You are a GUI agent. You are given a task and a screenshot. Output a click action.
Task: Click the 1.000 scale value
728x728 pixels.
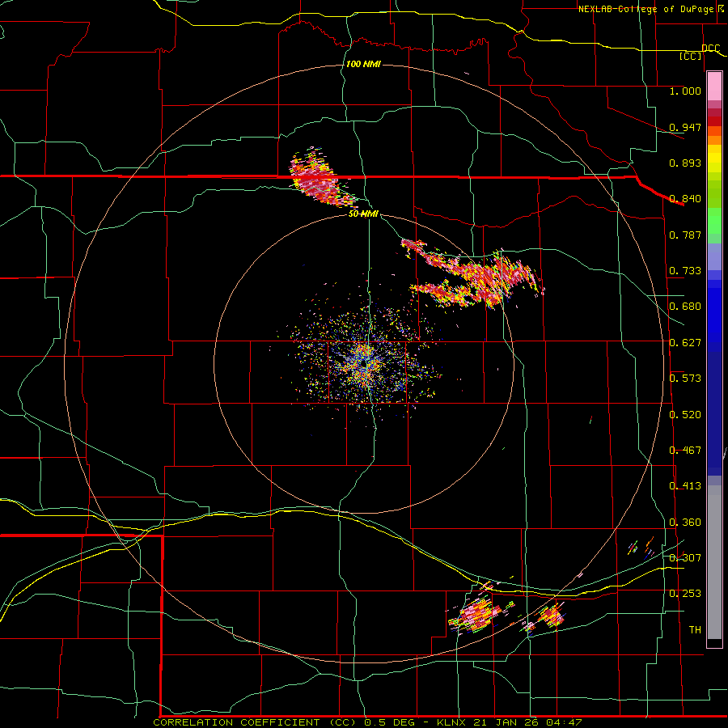685,91
